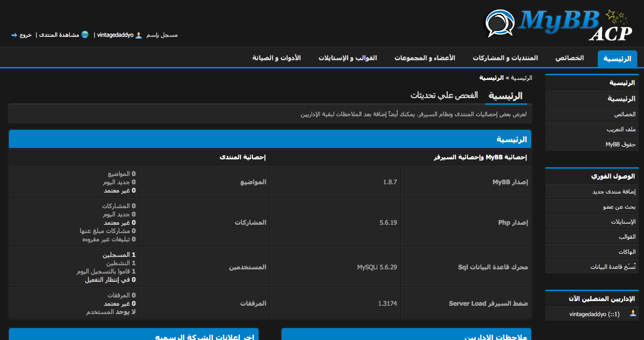Click the globe icon for viewing forum
The image size is (644, 340).
click(85, 35)
